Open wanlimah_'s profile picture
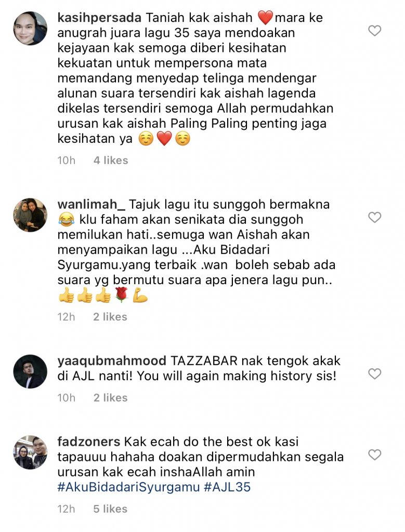This screenshot has width=405, height=532. [x=30, y=215]
